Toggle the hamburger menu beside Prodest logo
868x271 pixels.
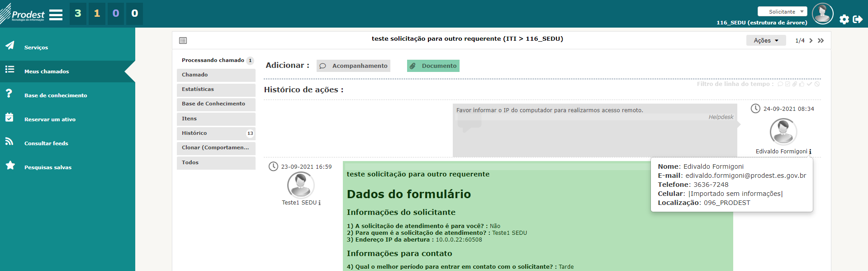pyautogui.click(x=56, y=15)
